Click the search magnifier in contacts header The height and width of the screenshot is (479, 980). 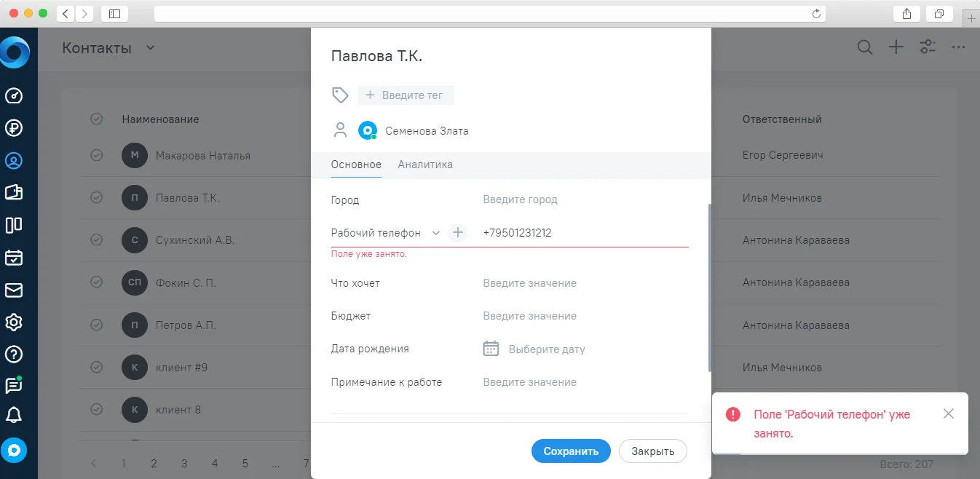(x=864, y=47)
